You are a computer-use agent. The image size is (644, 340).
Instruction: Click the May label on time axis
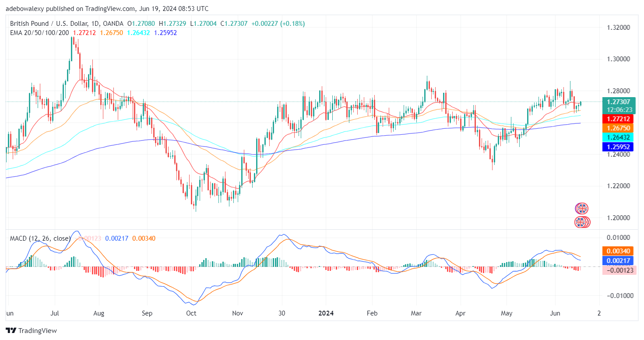click(506, 313)
